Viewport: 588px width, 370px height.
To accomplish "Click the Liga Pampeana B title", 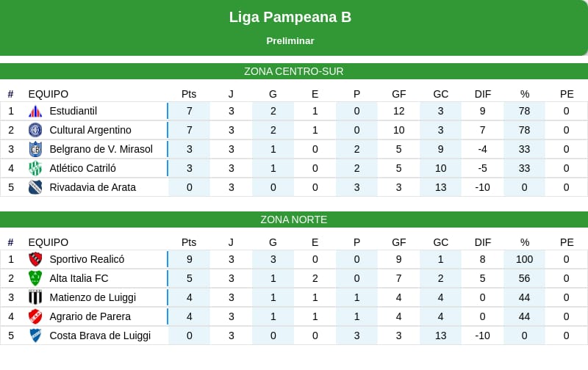I will [x=290, y=17].
